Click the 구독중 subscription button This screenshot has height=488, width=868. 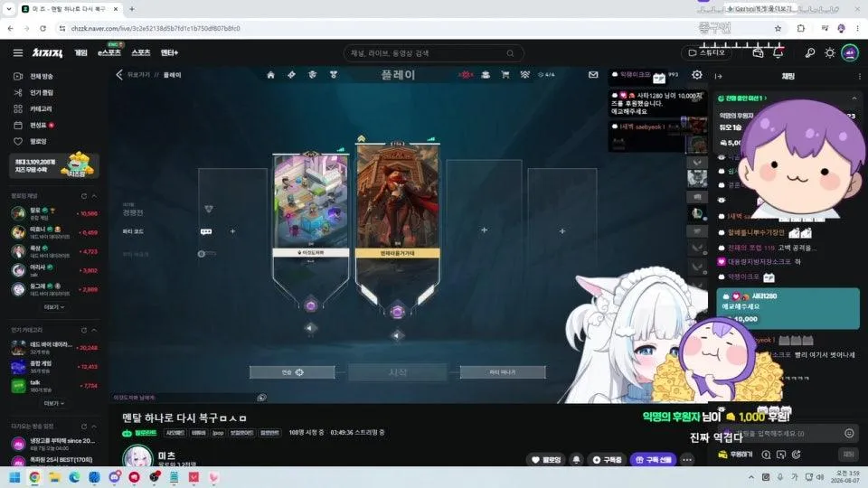tap(608, 460)
